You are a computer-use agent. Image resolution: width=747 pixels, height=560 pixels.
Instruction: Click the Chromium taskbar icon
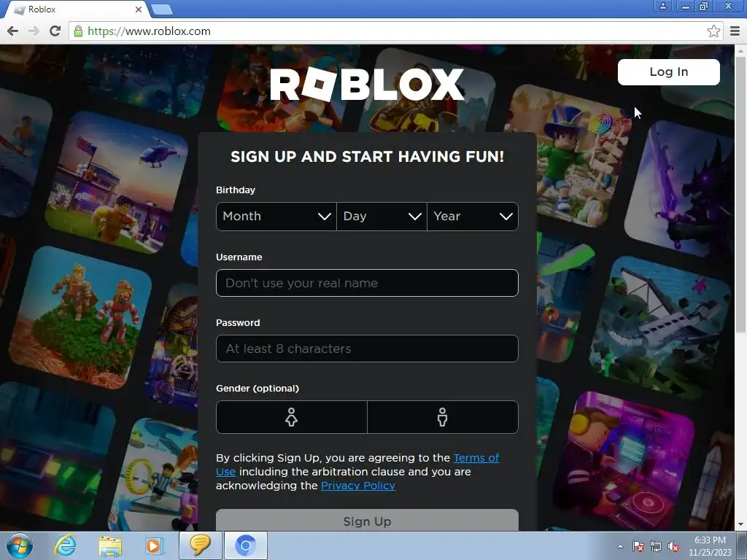tap(246, 545)
